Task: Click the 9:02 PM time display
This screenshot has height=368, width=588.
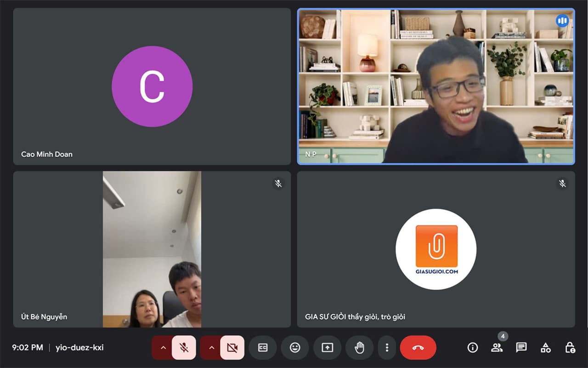Action: point(28,348)
